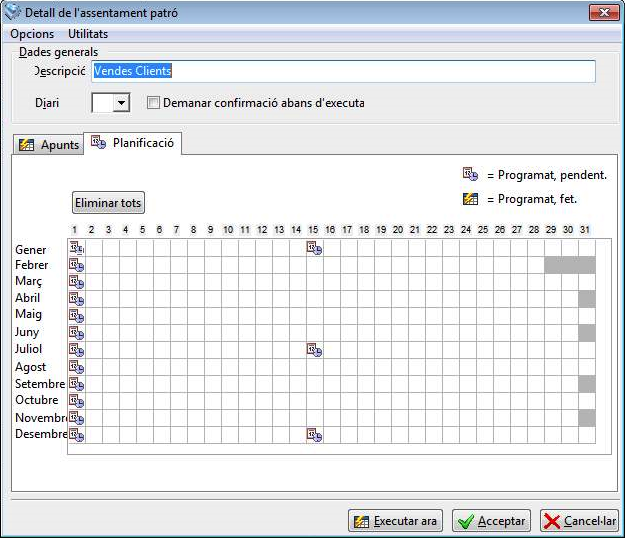Open the Diari dropdown list

point(121,103)
